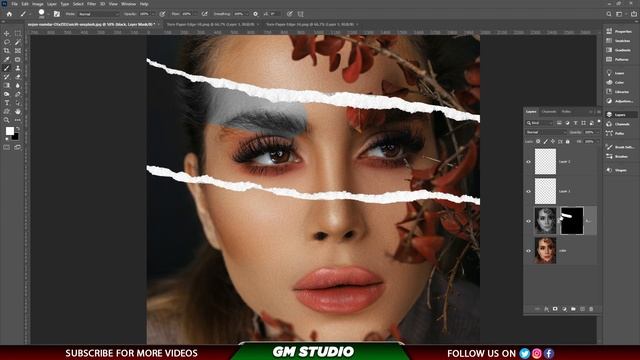Select the Hand tool
The width and height of the screenshot is (640, 360).
point(18,111)
